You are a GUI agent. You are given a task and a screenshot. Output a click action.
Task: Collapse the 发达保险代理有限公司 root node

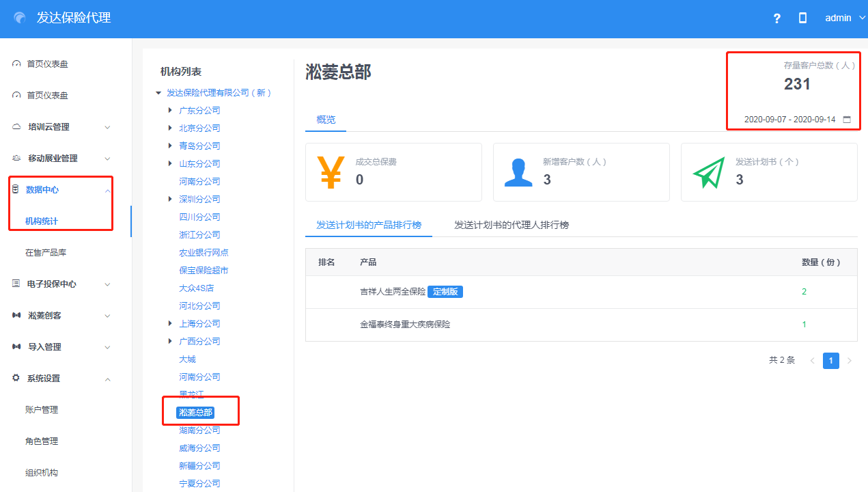tap(158, 92)
